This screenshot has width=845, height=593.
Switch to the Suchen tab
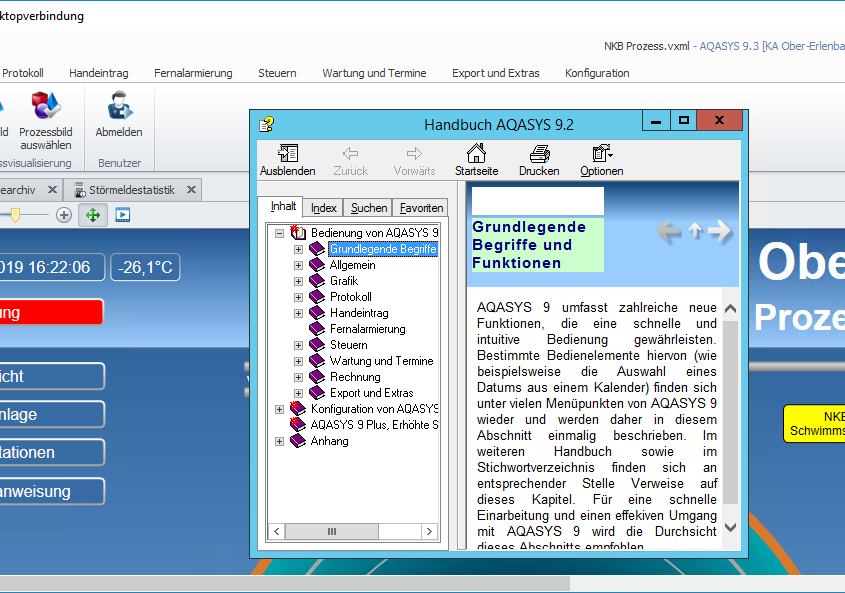click(369, 208)
